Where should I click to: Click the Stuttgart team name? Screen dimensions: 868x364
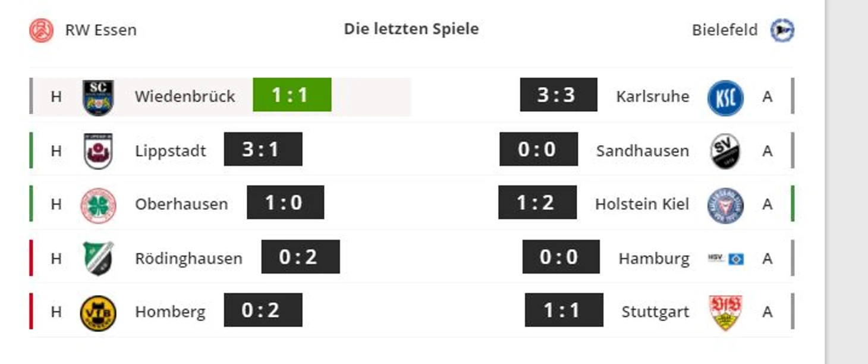coord(655,312)
